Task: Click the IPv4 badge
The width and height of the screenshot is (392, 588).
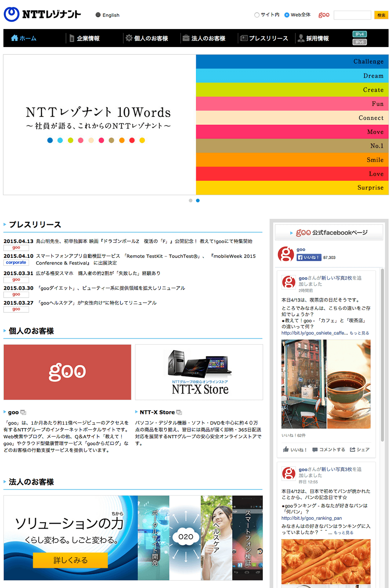Action: [359, 34]
